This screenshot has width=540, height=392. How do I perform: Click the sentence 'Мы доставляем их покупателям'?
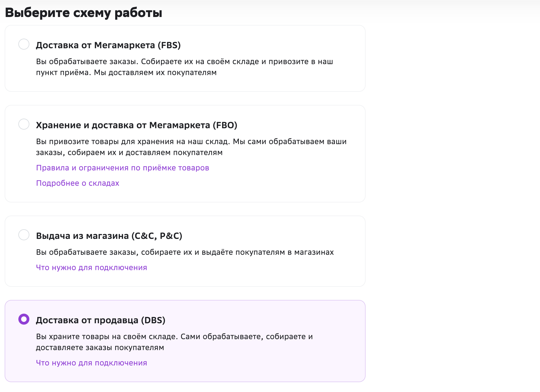click(x=155, y=72)
